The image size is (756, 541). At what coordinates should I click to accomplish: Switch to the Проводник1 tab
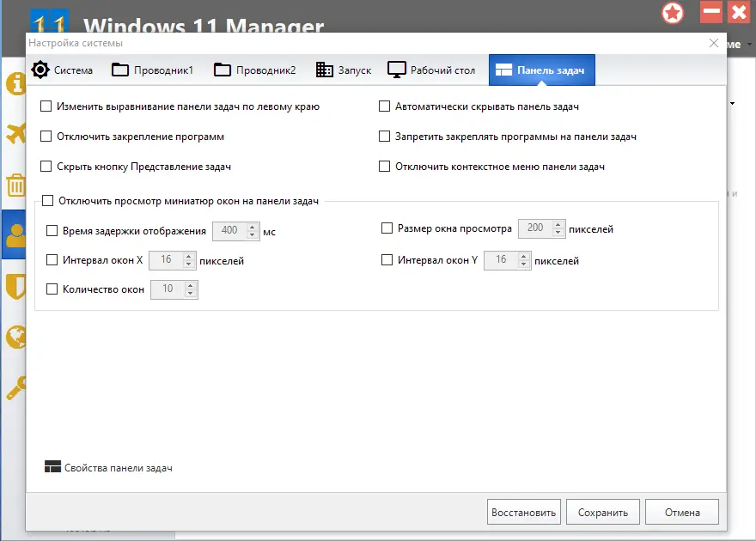pyautogui.click(x=152, y=70)
